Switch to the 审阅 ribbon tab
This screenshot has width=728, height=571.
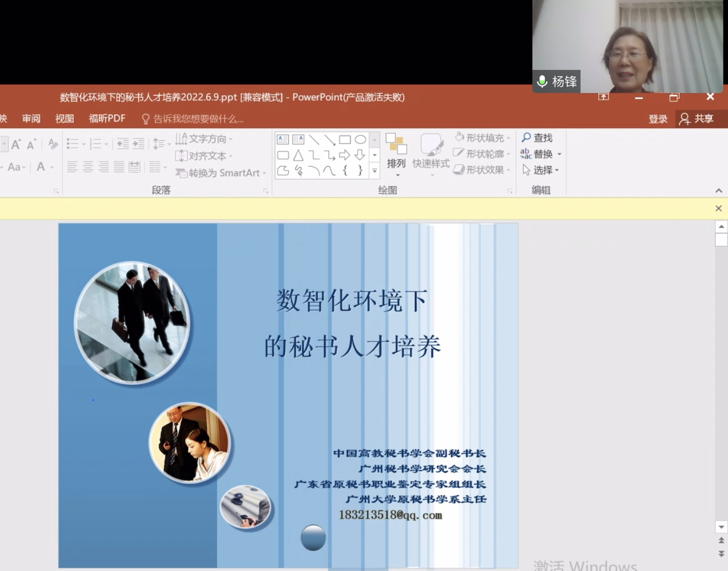coord(31,118)
